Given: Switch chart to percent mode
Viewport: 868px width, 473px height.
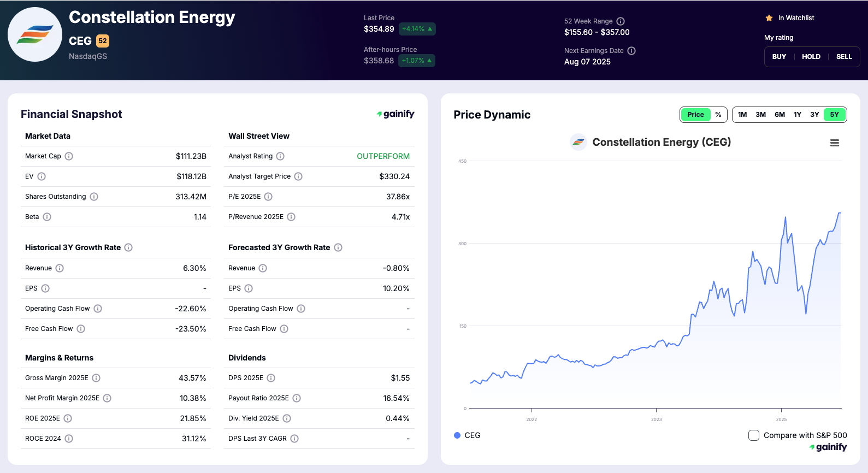Looking at the screenshot, I should click(x=718, y=115).
